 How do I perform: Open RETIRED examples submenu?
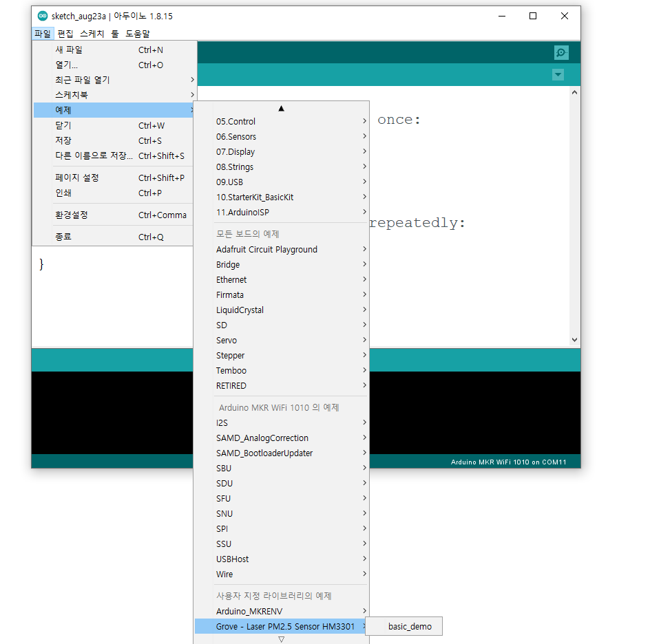tap(282, 385)
